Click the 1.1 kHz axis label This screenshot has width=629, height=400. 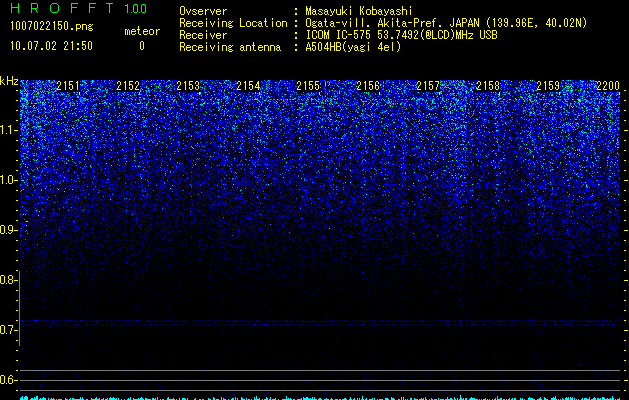pos(8,130)
